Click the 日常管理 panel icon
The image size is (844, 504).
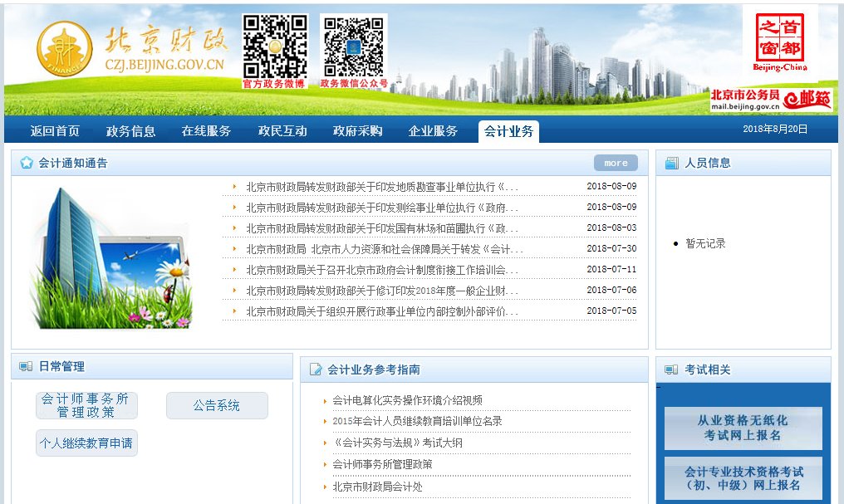click(x=23, y=365)
